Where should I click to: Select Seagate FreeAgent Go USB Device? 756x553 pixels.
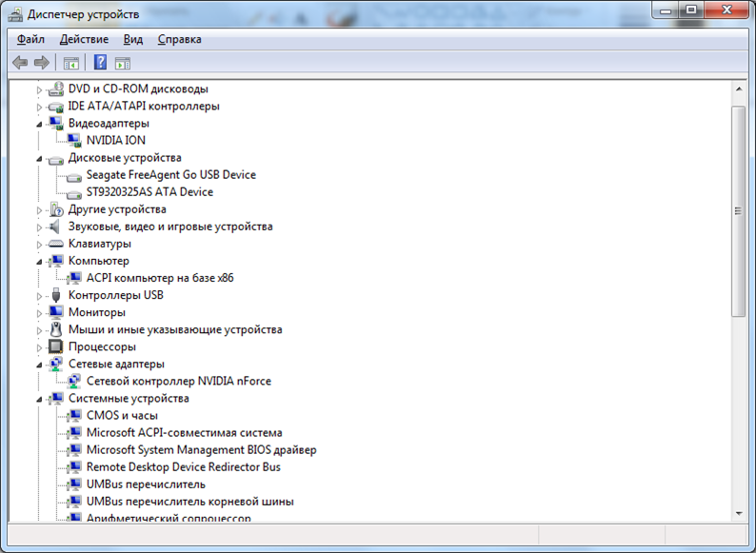tap(171, 174)
